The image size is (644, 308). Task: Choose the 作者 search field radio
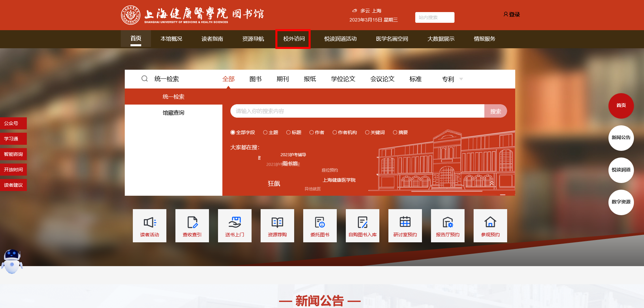(x=312, y=132)
